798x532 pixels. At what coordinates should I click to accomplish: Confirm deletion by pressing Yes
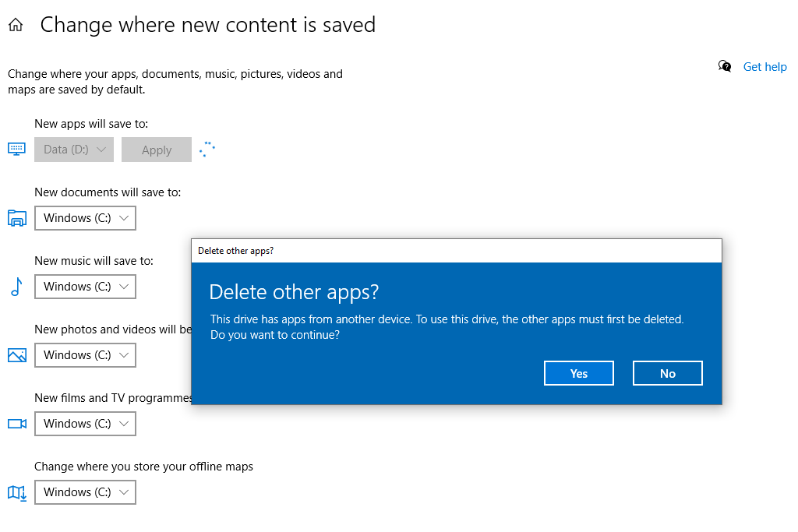[578, 373]
